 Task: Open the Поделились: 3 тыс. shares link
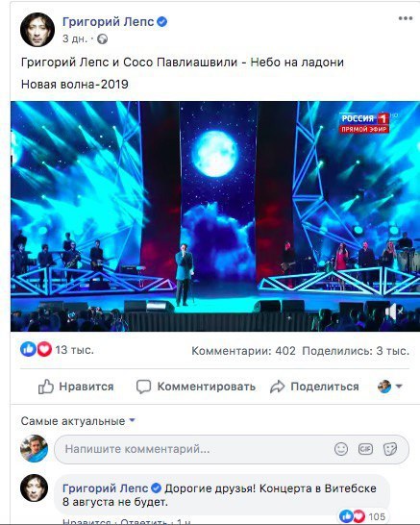pos(356,351)
